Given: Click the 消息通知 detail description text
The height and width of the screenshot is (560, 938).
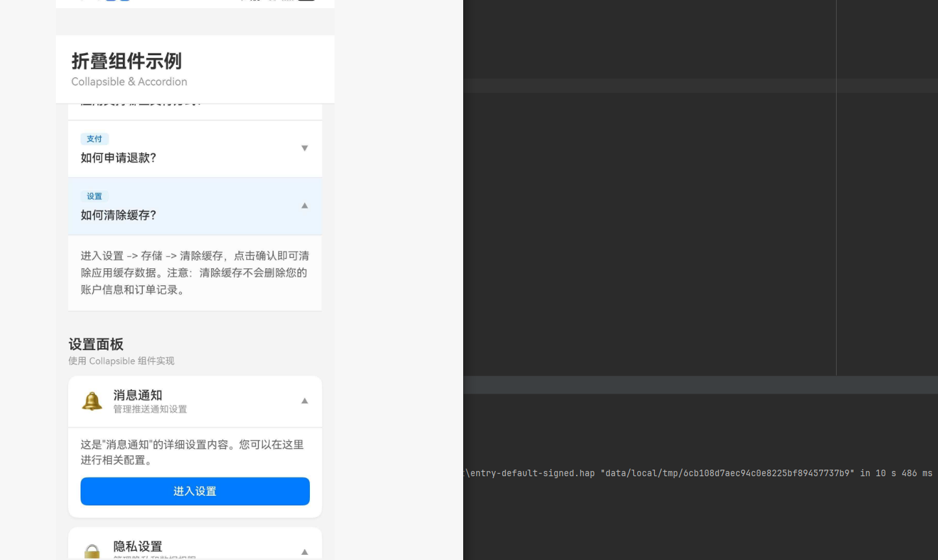Looking at the screenshot, I should click(x=192, y=452).
